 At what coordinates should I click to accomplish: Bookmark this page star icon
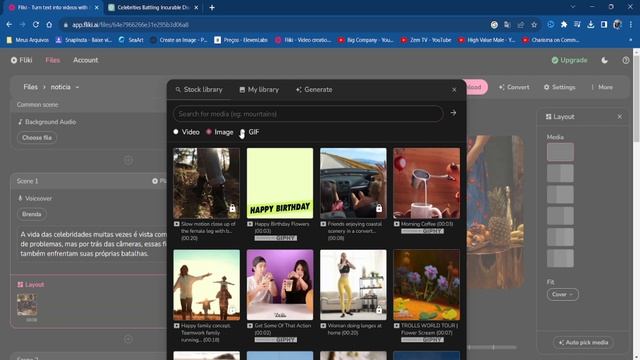pos(534,25)
